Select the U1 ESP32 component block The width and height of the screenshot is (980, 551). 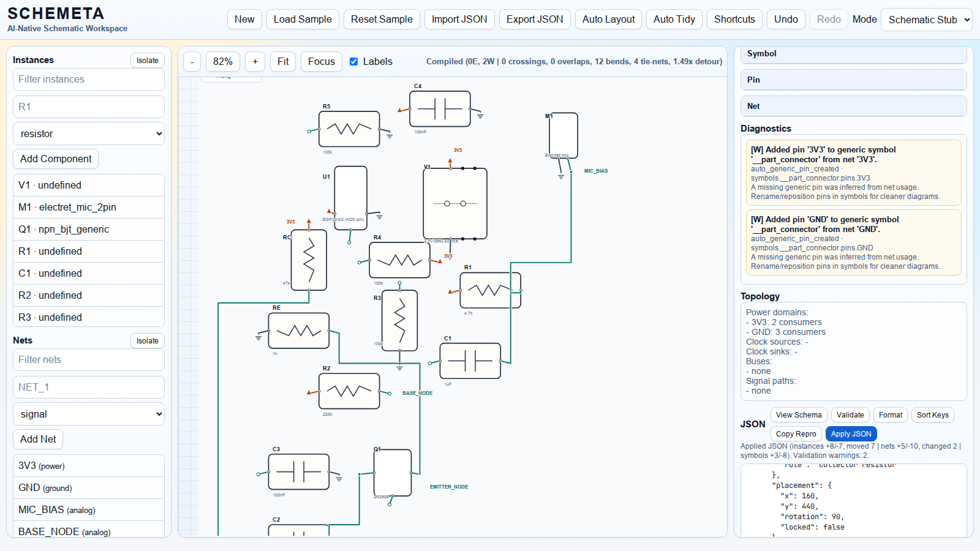[x=350, y=197]
